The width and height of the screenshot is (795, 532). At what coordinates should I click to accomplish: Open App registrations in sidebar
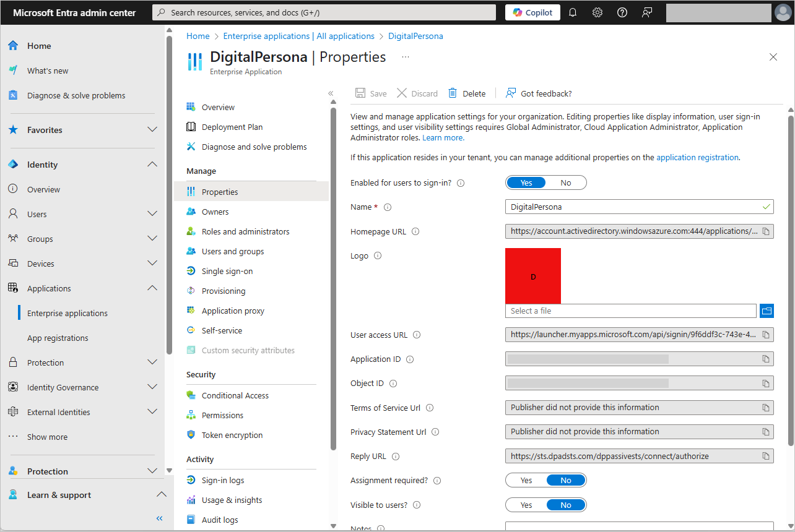point(58,338)
